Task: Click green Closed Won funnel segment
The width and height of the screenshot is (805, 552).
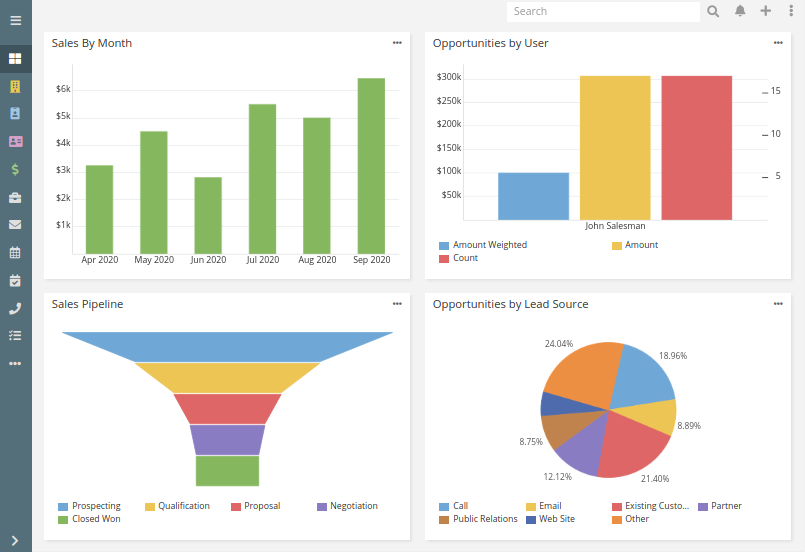Action: coord(227,471)
